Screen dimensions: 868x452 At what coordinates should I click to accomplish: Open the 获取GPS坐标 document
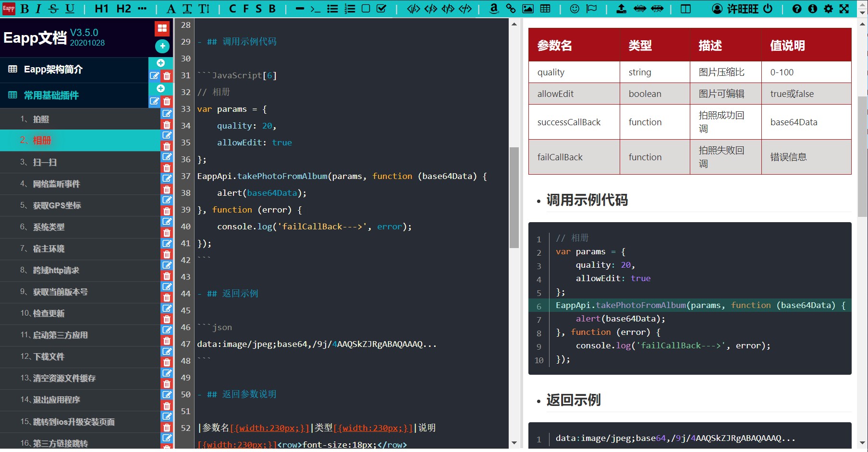point(57,205)
